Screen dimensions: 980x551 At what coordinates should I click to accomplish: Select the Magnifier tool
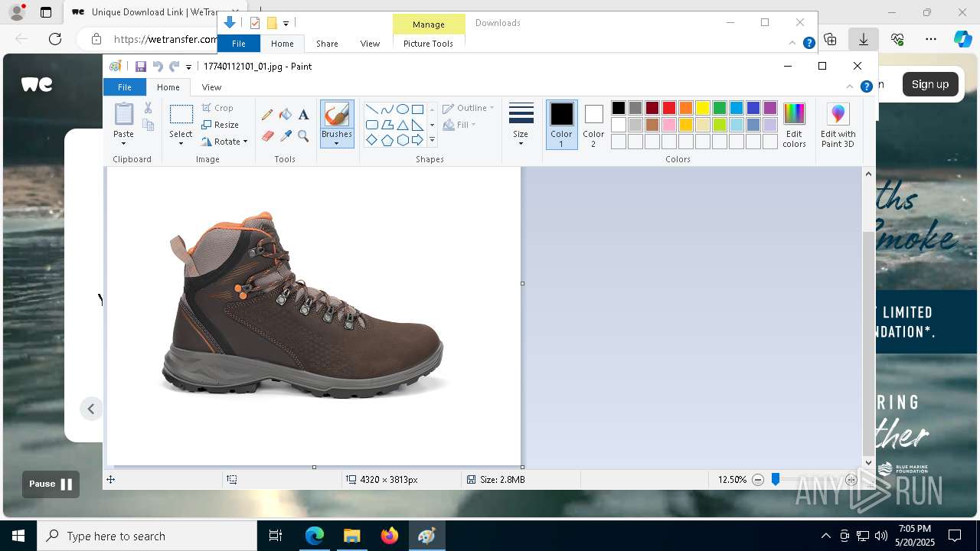click(x=303, y=135)
